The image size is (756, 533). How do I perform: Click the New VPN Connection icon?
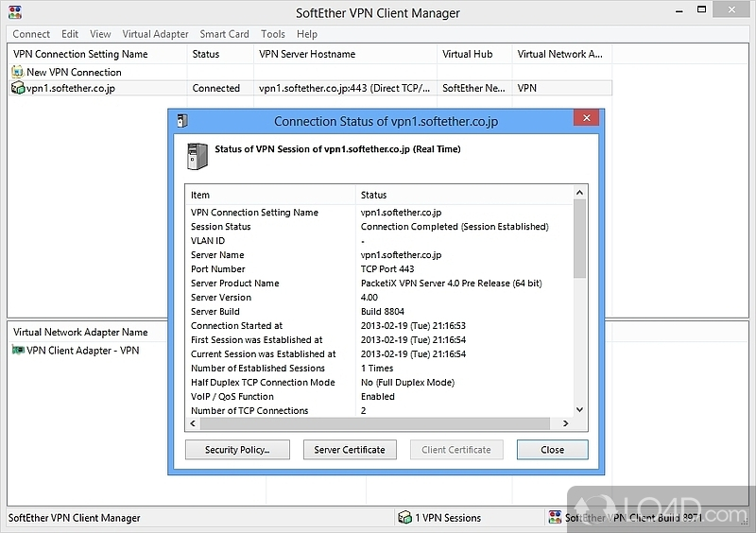coord(18,72)
